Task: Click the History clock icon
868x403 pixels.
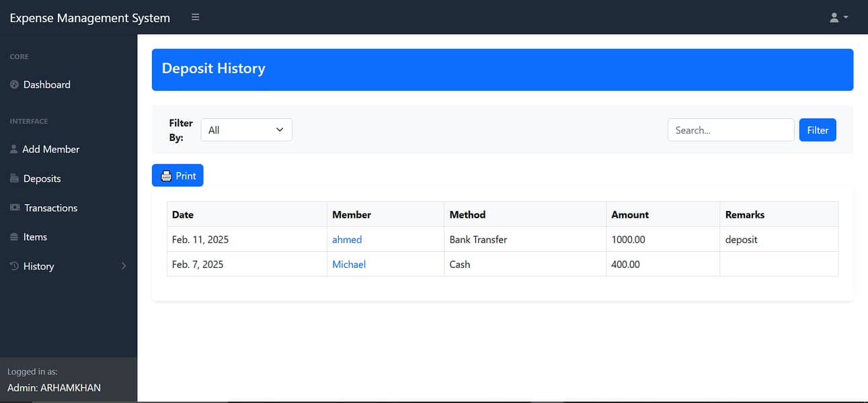Action: tap(14, 266)
